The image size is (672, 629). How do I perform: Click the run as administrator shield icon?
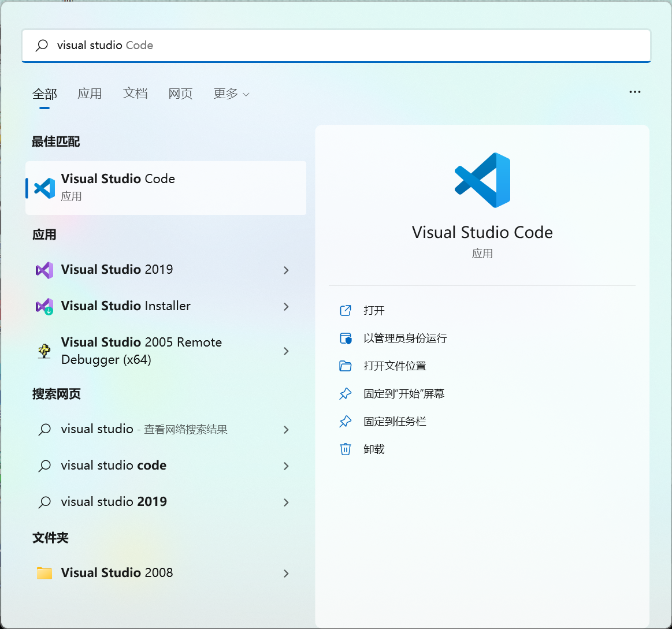(x=346, y=338)
